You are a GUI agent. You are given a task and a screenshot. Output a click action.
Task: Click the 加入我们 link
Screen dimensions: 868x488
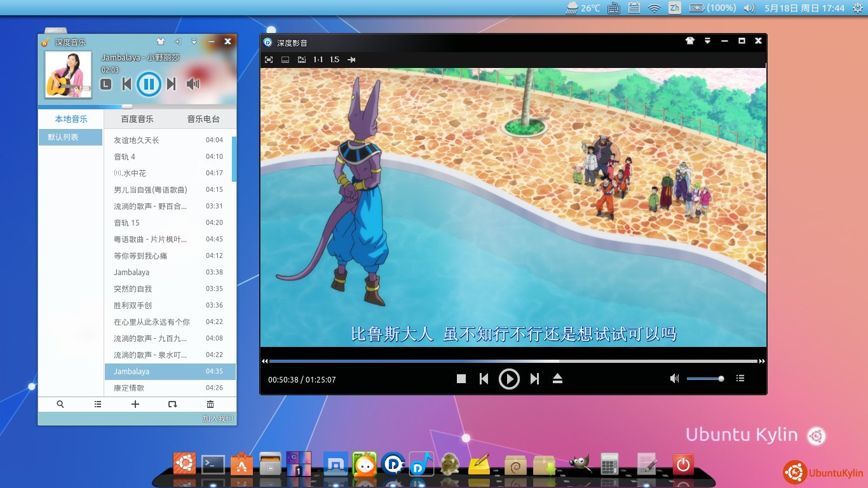pyautogui.click(x=218, y=419)
